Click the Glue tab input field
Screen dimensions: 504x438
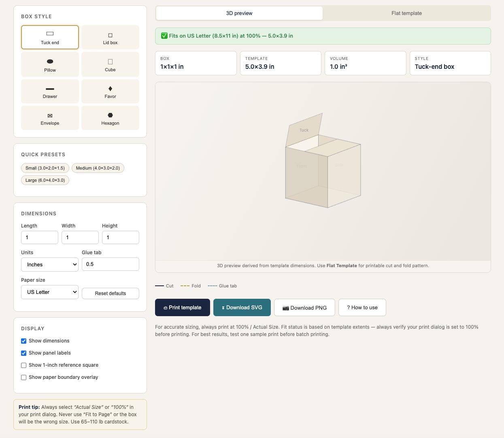click(x=111, y=264)
